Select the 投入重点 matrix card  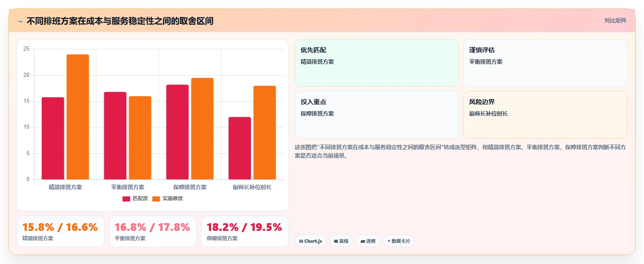[x=377, y=115]
